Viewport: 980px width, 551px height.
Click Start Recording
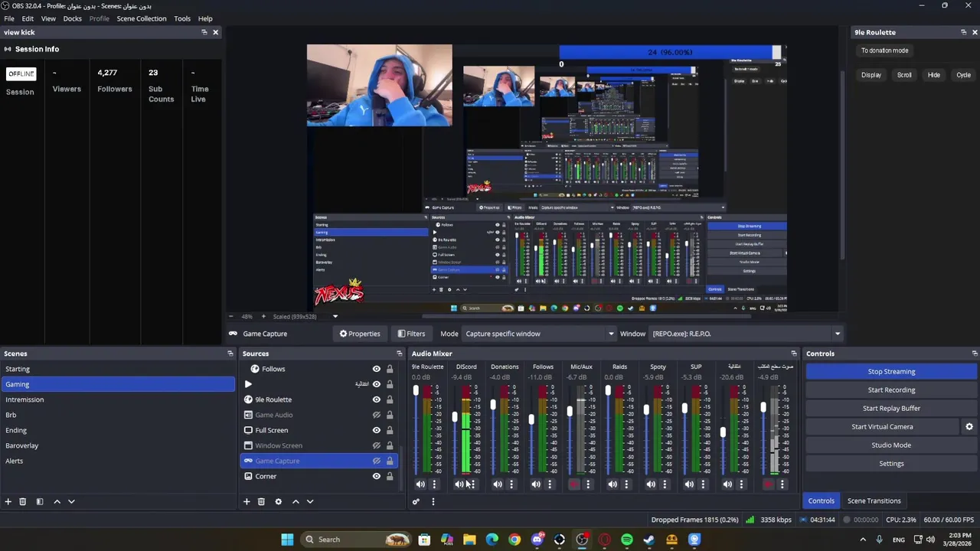pos(891,390)
